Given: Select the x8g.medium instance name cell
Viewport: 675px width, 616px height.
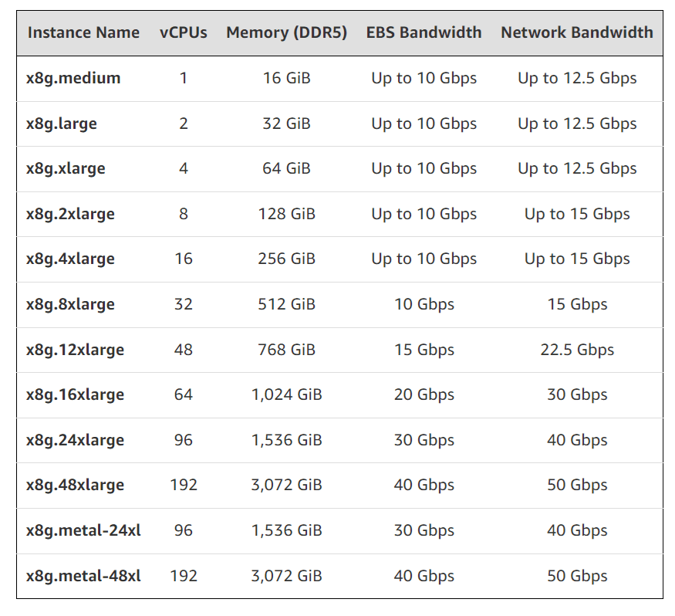Looking at the screenshot, I should [x=73, y=78].
